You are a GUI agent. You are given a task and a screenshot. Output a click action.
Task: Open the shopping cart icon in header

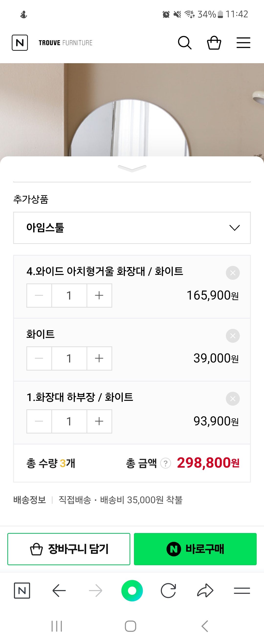(214, 43)
